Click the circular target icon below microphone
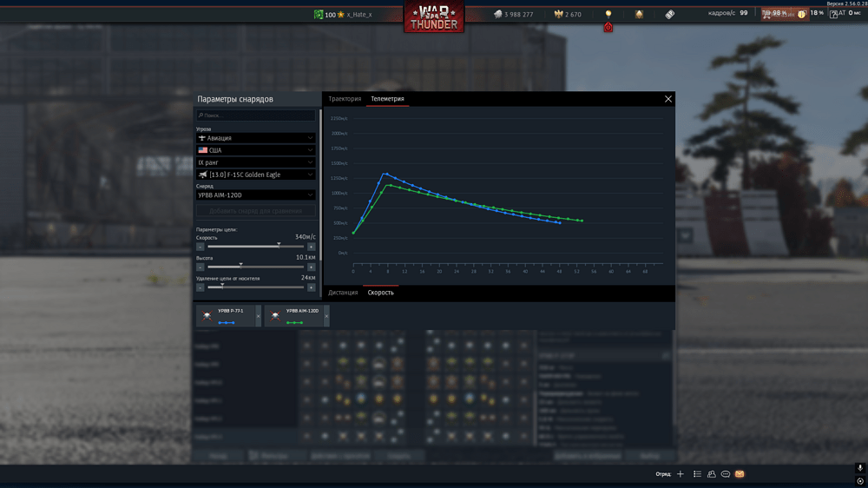Viewport: 868px width, 488px height. pyautogui.click(x=859, y=481)
